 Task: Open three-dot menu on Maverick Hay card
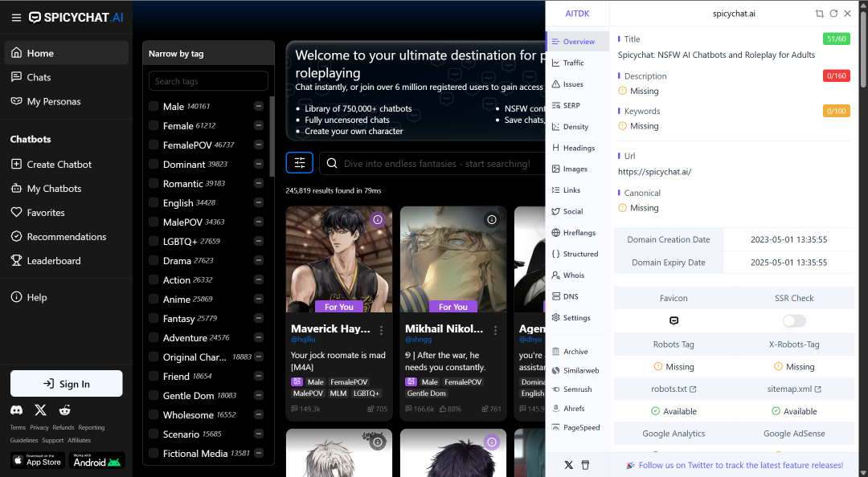pos(382,330)
